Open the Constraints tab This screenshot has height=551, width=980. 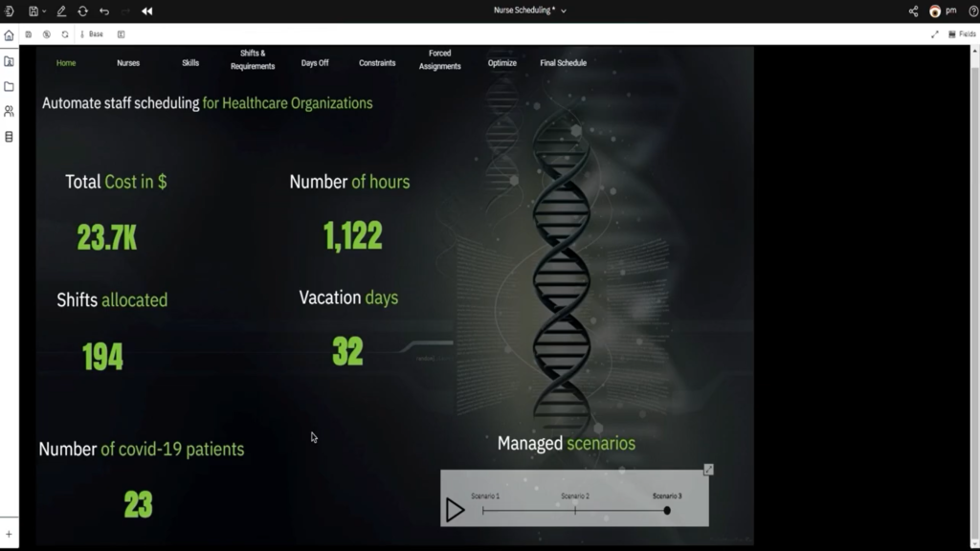point(377,63)
